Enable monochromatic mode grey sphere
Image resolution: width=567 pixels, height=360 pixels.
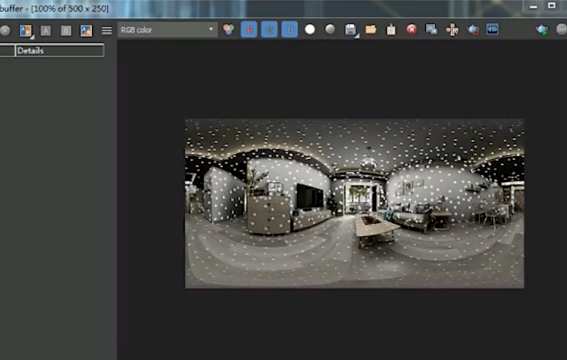click(x=330, y=29)
